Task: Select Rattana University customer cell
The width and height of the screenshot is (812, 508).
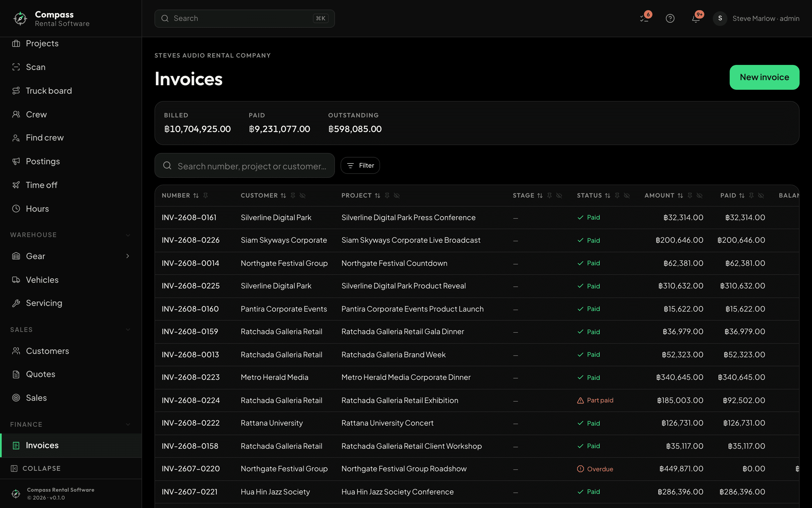Action: 272,423
